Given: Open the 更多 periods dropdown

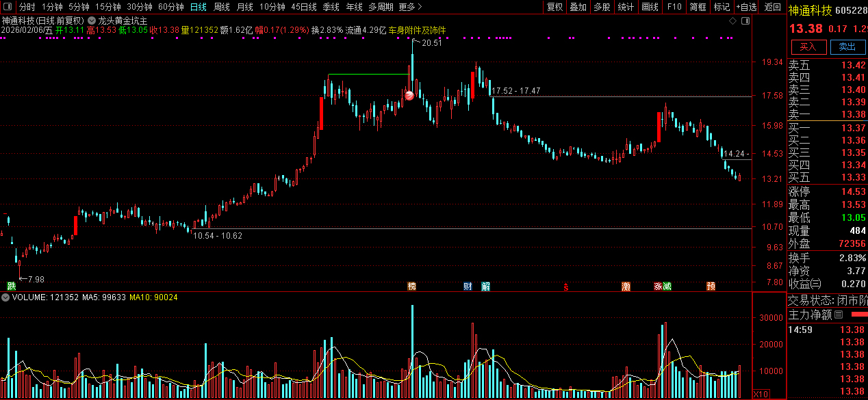Looking at the screenshot, I should coord(409,7).
